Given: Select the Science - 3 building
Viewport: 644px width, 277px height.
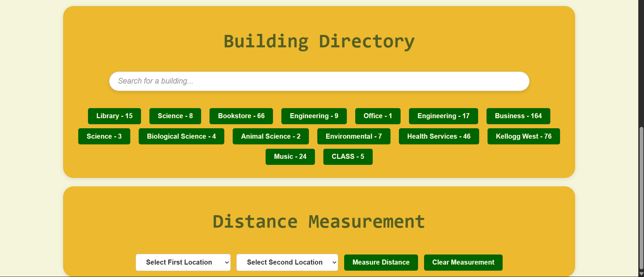Looking at the screenshot, I should [104, 136].
